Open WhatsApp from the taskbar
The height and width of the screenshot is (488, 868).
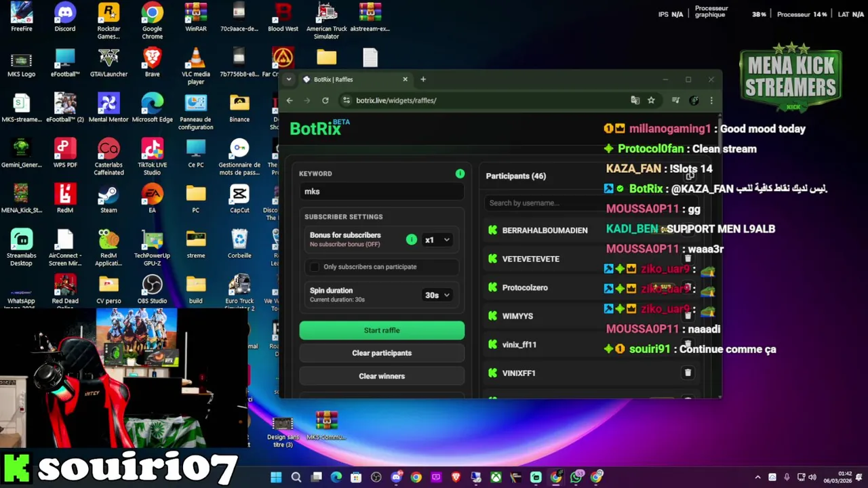click(576, 477)
